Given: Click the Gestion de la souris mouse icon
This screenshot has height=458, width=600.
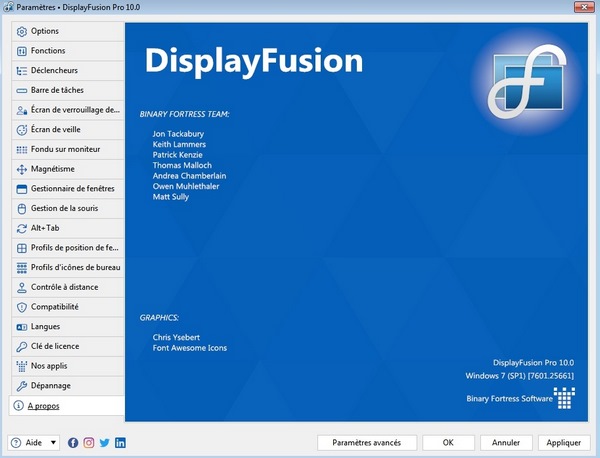Looking at the screenshot, I should tap(22, 209).
